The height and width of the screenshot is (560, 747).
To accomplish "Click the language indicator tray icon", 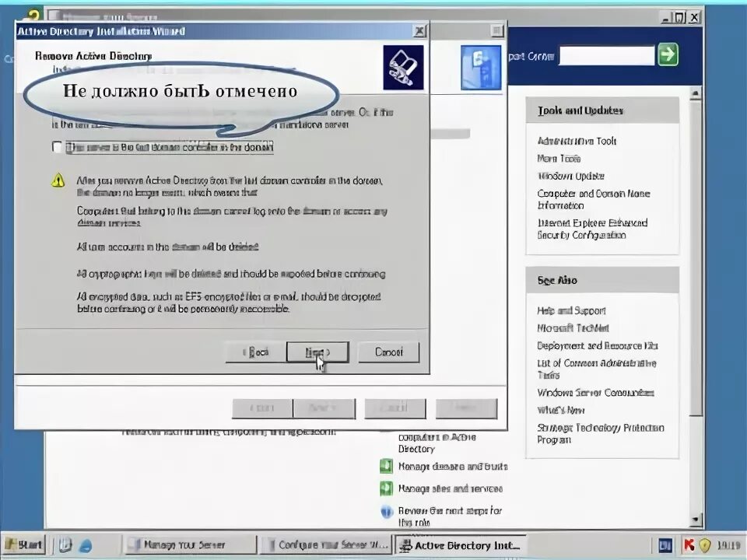I will 666,545.
